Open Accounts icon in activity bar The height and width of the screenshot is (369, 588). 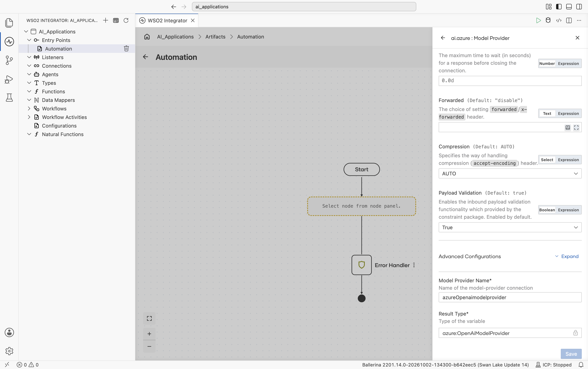pyautogui.click(x=9, y=332)
